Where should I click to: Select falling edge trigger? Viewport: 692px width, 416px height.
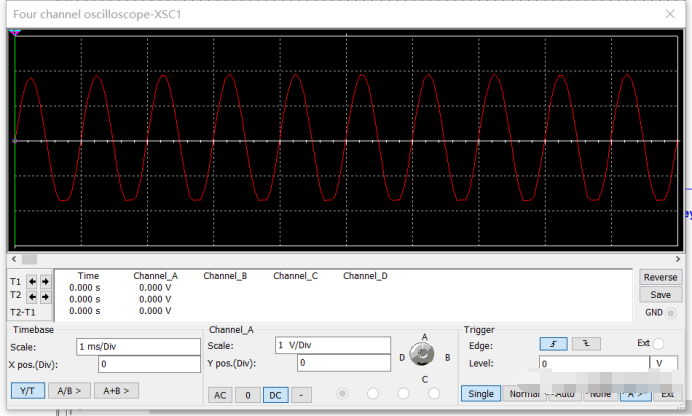click(x=586, y=344)
